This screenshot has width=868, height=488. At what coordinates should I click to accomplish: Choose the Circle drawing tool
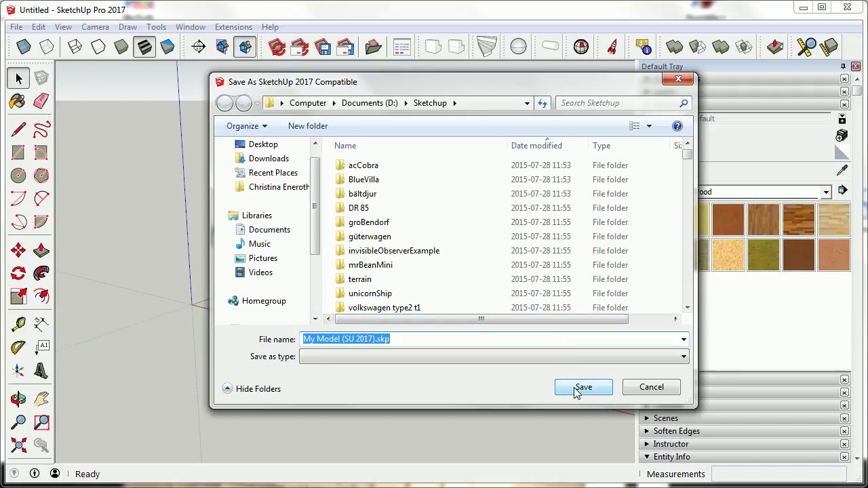18,176
